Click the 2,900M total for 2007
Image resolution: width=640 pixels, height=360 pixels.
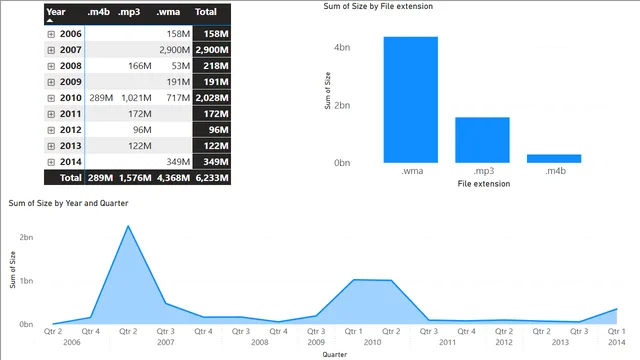pyautogui.click(x=212, y=50)
